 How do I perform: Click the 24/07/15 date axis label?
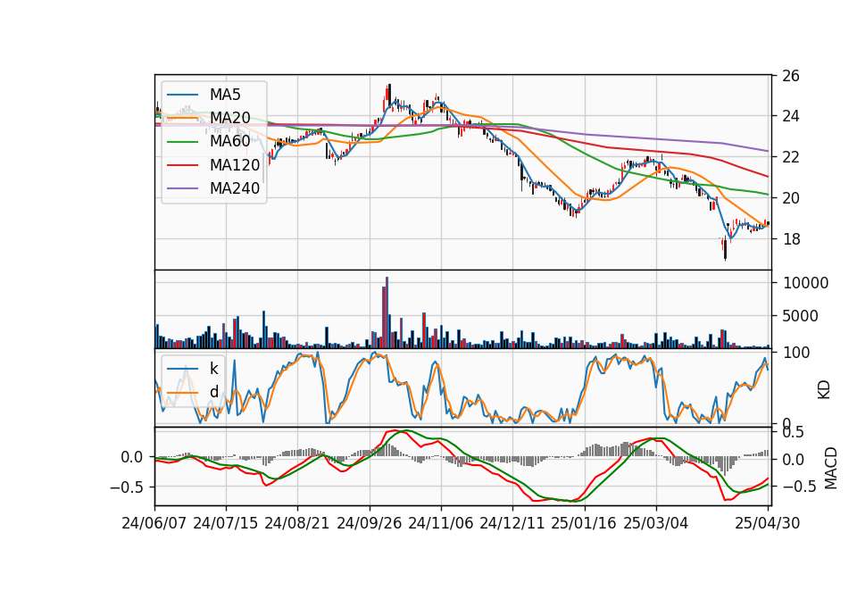point(226,523)
